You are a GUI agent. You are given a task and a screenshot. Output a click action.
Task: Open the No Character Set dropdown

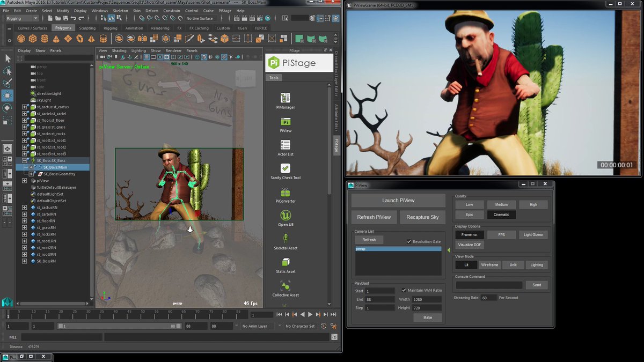click(301, 326)
